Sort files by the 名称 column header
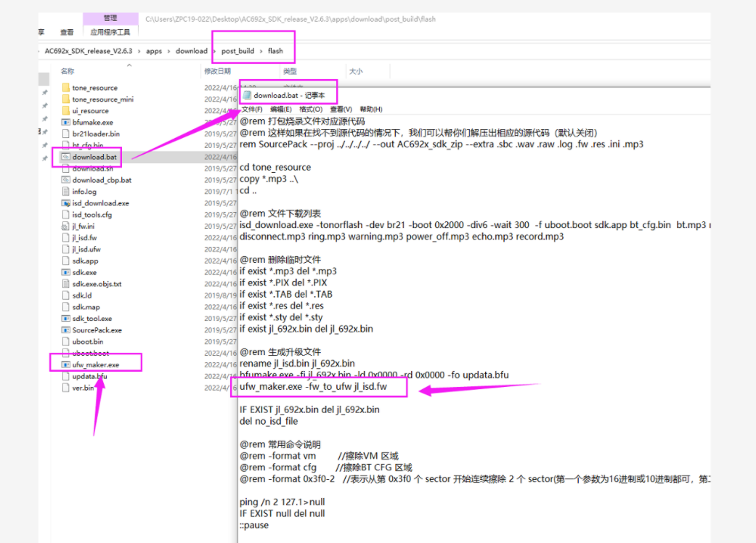 pos(68,71)
